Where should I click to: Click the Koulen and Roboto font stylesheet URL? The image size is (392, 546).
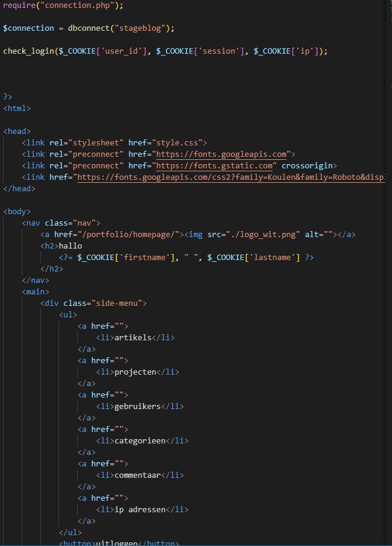[x=229, y=177]
